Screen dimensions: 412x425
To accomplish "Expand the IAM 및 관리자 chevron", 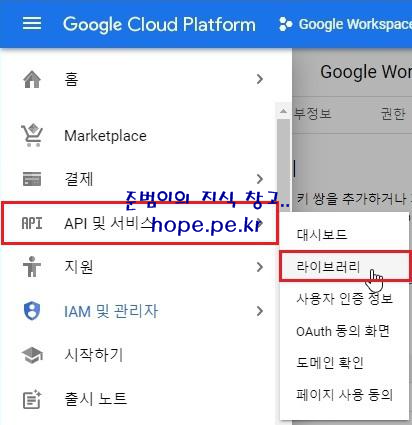I will pos(260,311).
